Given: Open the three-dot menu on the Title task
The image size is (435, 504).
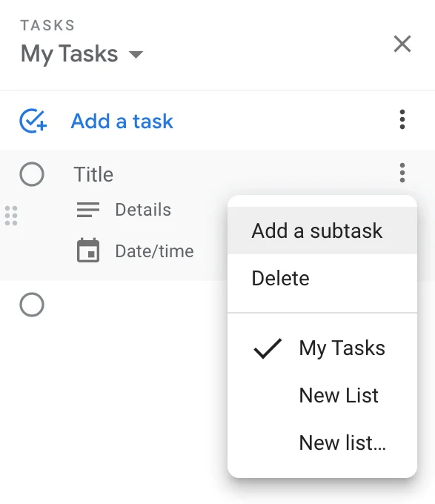Looking at the screenshot, I should point(402,173).
